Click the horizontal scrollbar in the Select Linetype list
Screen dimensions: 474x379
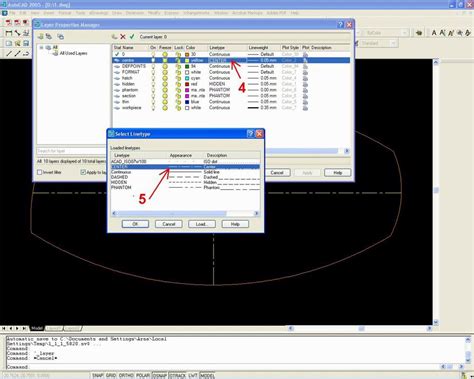[185, 213]
